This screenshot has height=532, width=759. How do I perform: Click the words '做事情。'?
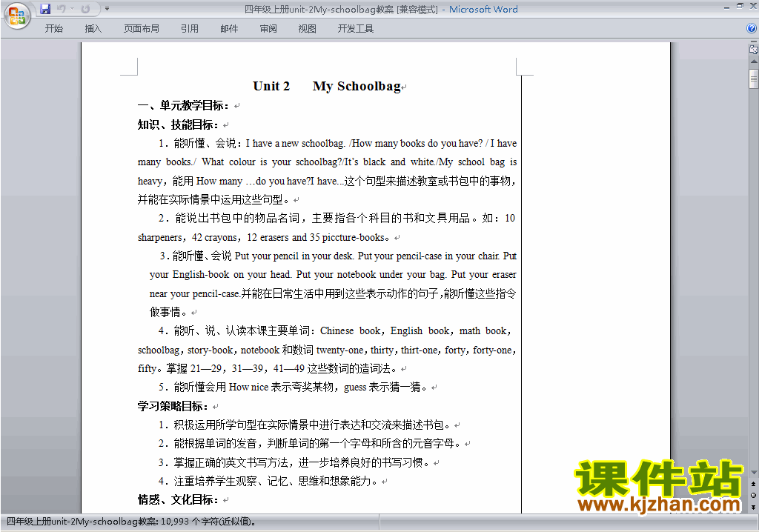tap(168, 312)
